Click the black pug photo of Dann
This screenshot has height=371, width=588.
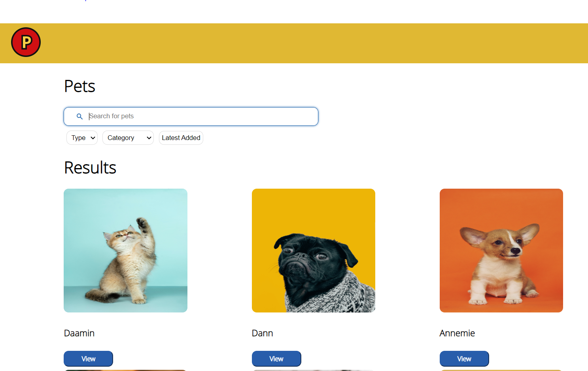coord(313,250)
